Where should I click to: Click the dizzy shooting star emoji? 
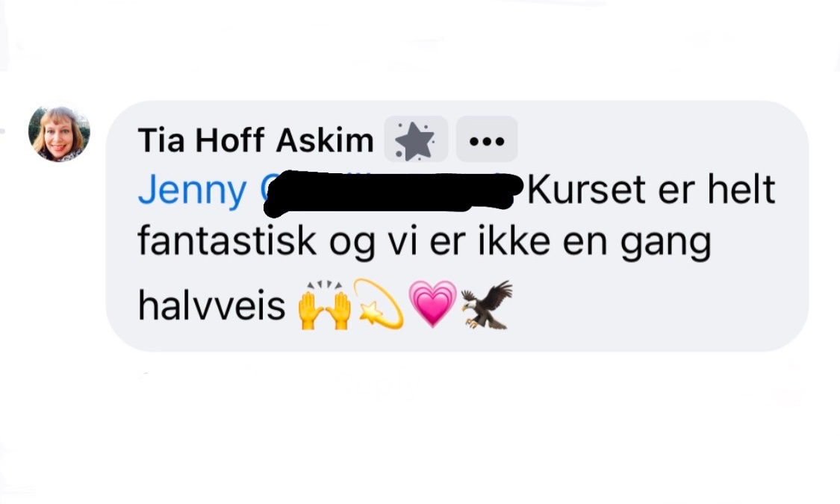tap(379, 304)
